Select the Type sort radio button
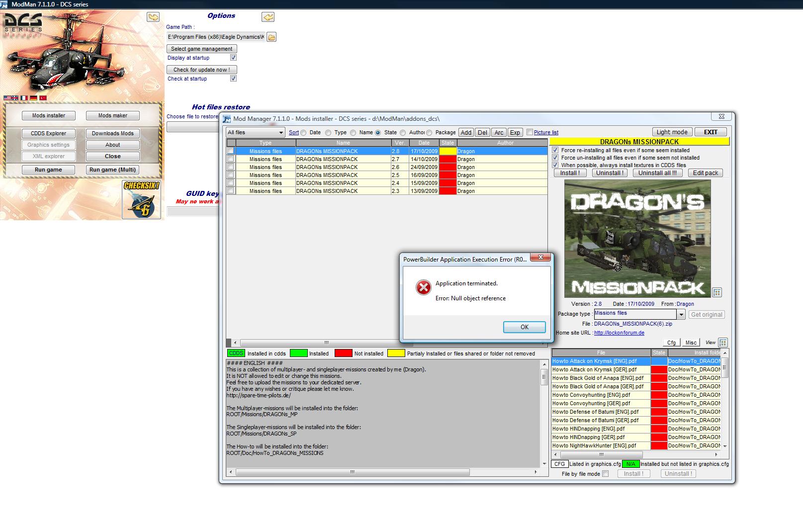This screenshot has width=803, height=532. click(328, 133)
